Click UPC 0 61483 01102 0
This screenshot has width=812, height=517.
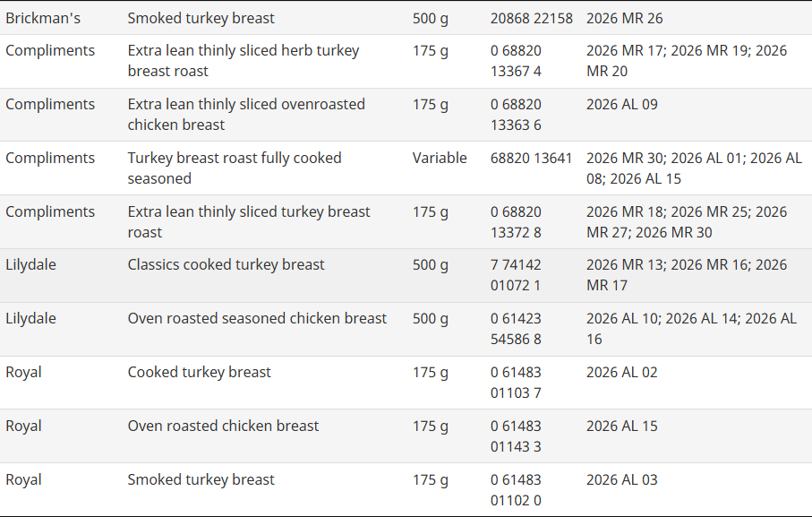point(516,490)
